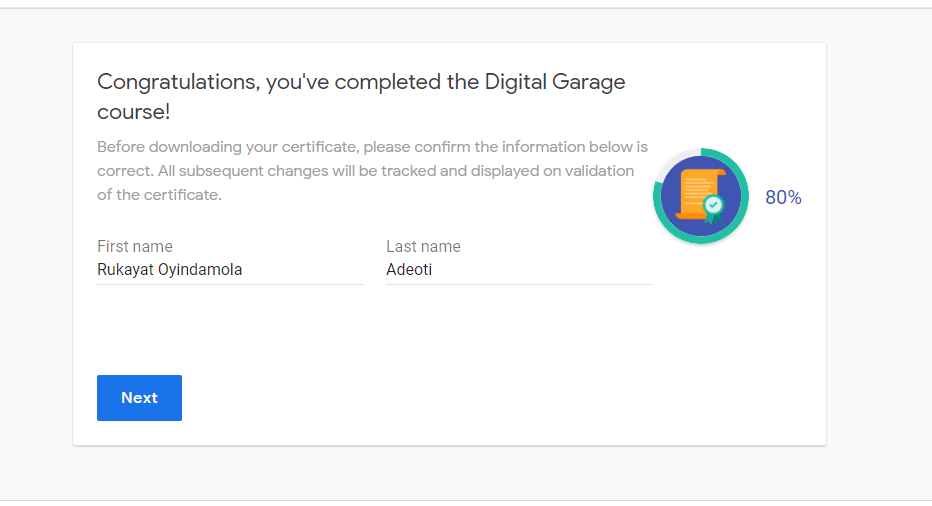Image resolution: width=932 pixels, height=506 pixels.
Task: Focus the Last name input field
Action: click(x=519, y=270)
